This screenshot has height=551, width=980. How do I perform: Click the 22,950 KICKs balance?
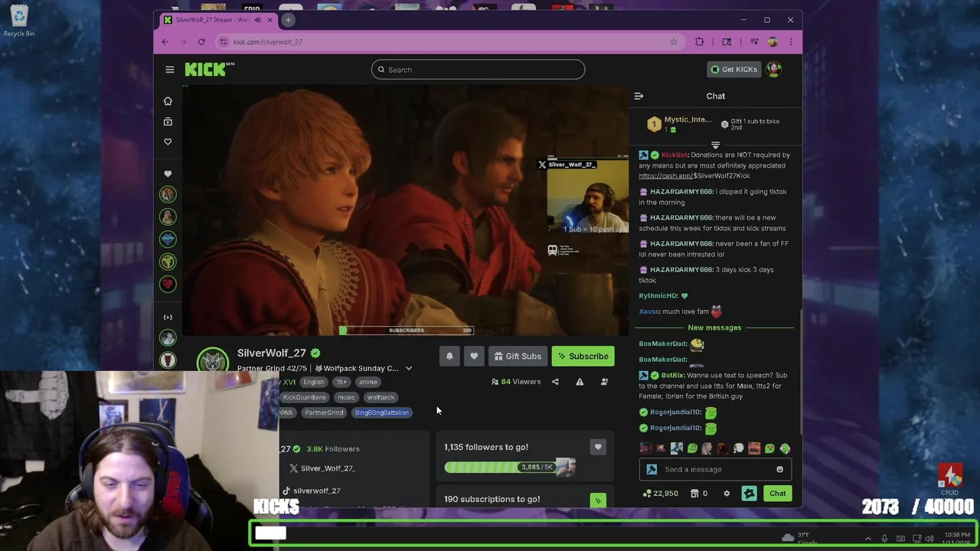[660, 494]
